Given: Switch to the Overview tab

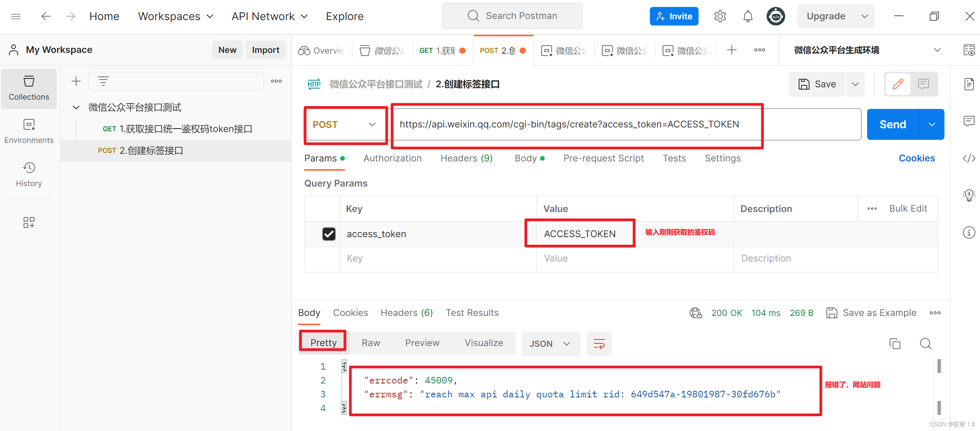Looking at the screenshot, I should point(321,50).
